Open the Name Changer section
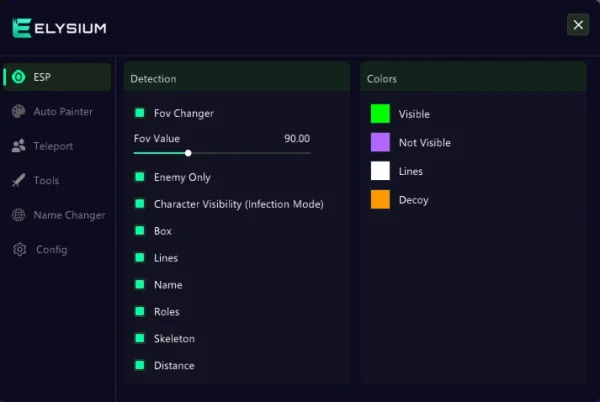 [57, 215]
